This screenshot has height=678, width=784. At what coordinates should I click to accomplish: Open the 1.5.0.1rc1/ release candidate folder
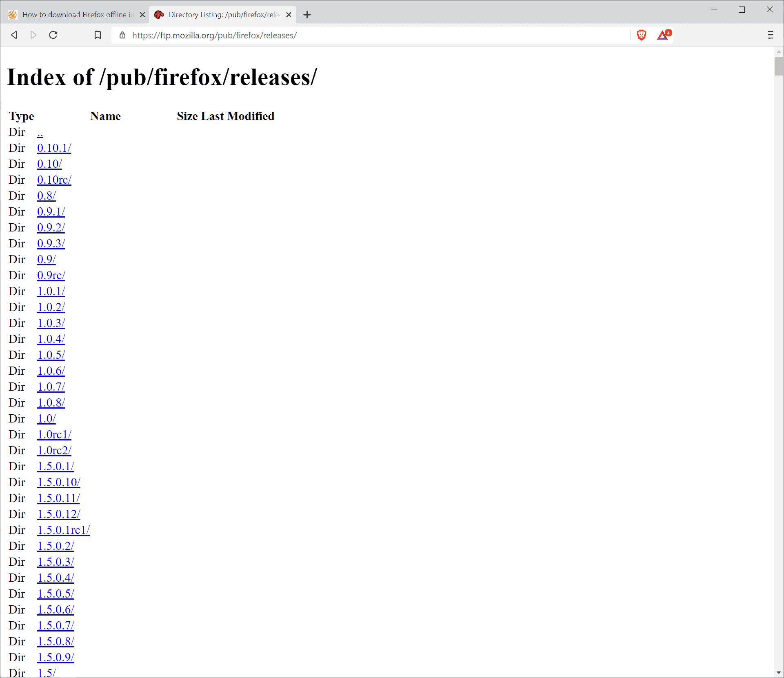(63, 530)
